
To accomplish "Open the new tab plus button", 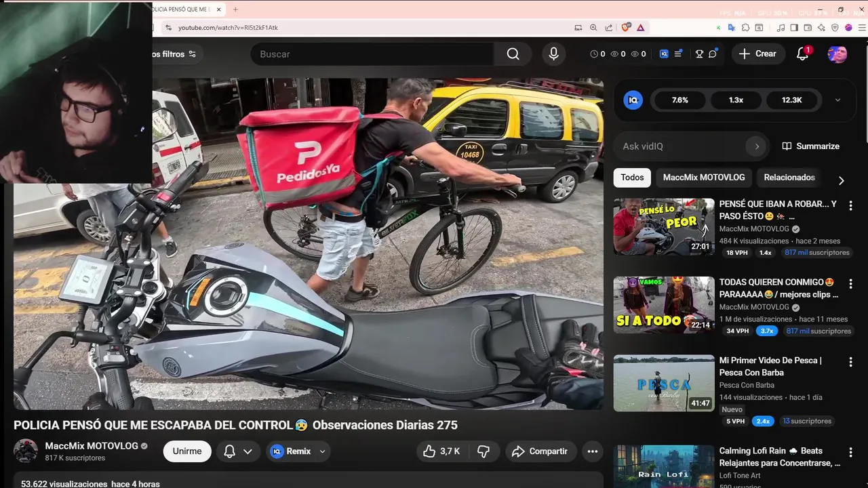I will (x=235, y=9).
